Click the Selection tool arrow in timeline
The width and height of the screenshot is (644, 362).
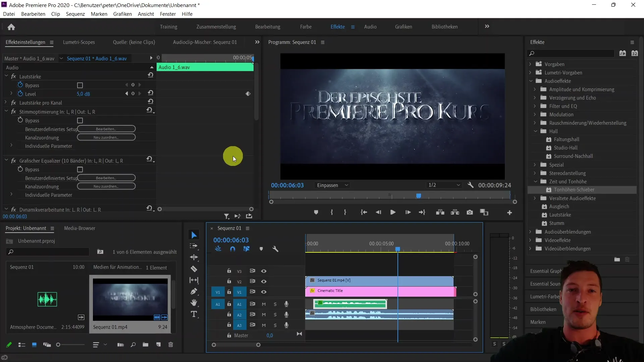[x=195, y=234]
